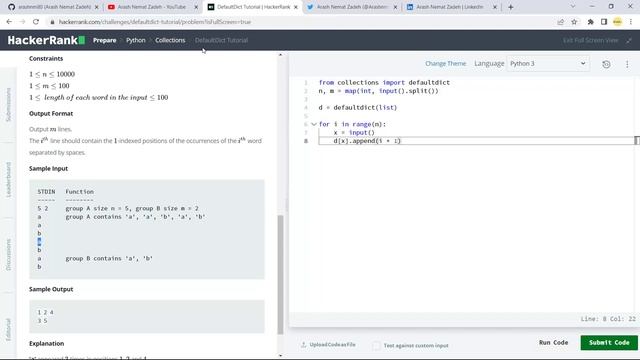Open the Chrome profile avatar
The height and width of the screenshot is (360, 640).
coord(618,22)
